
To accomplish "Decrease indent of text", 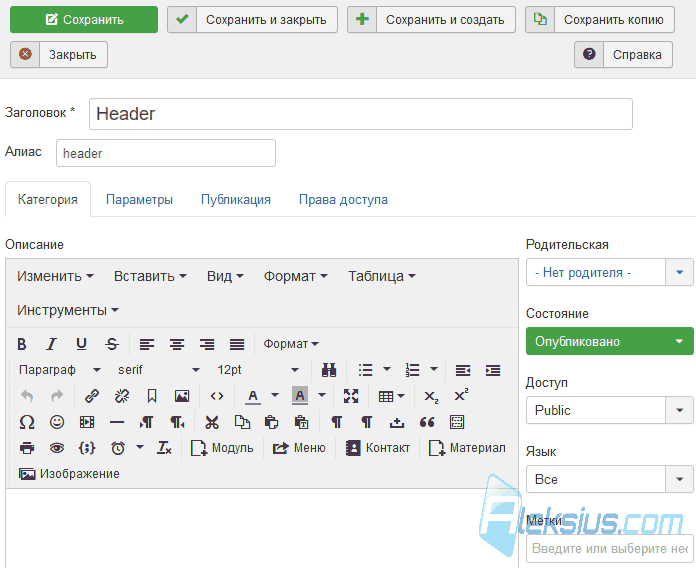I will tap(463, 370).
